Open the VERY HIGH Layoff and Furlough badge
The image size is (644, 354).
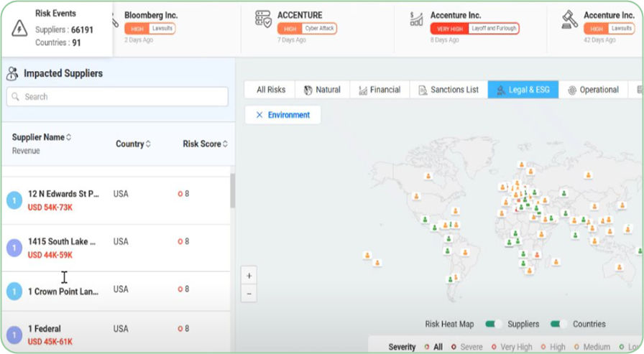(475, 29)
